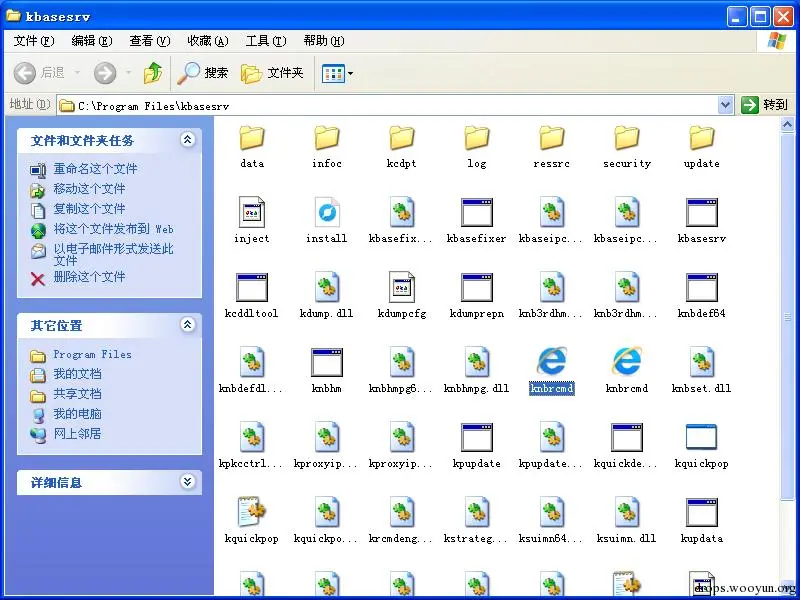Expand the 详细信息 panel

pos(188,482)
